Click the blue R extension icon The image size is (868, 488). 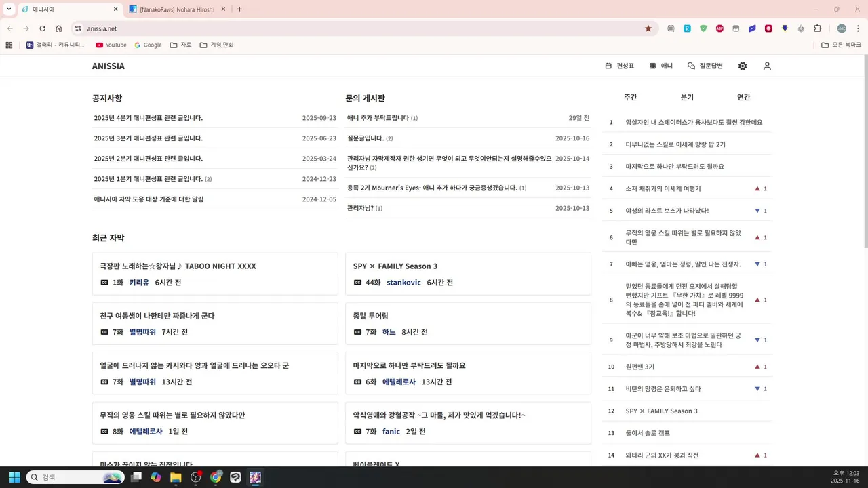click(x=687, y=28)
